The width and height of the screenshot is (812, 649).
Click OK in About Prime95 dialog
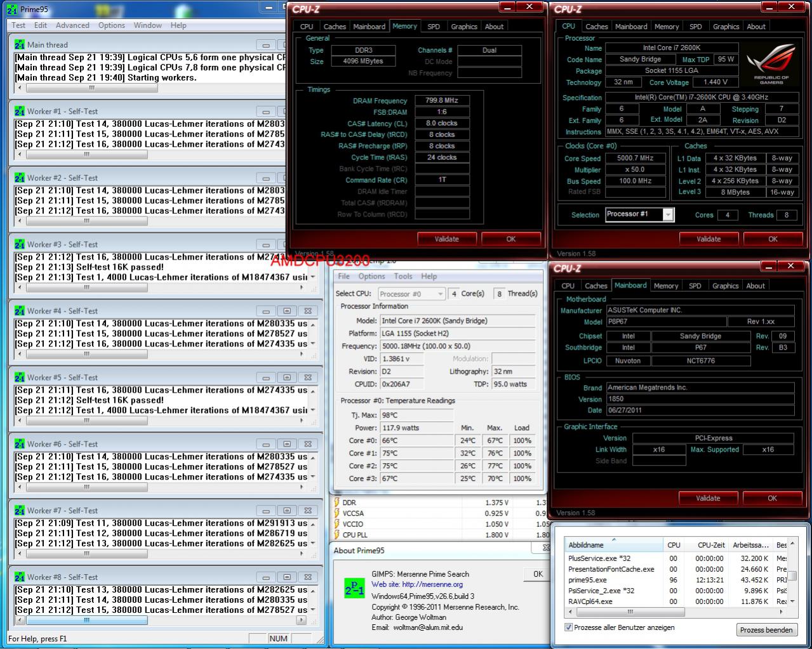point(538,574)
